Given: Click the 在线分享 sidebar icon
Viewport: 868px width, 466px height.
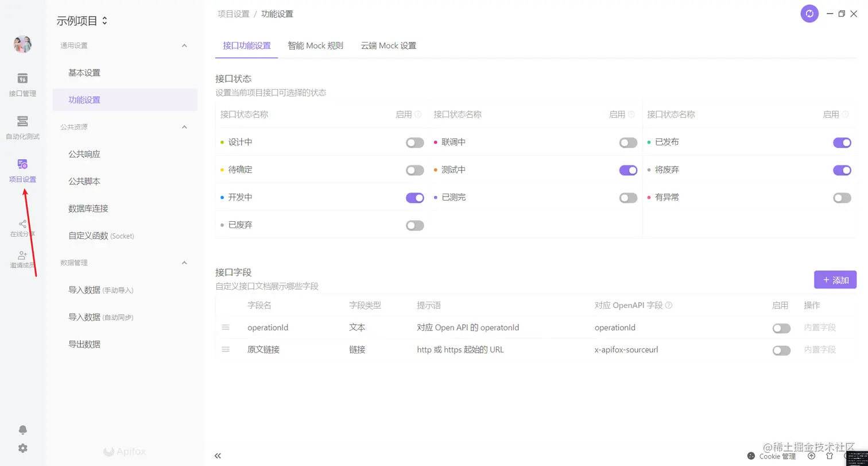Looking at the screenshot, I should (22, 228).
